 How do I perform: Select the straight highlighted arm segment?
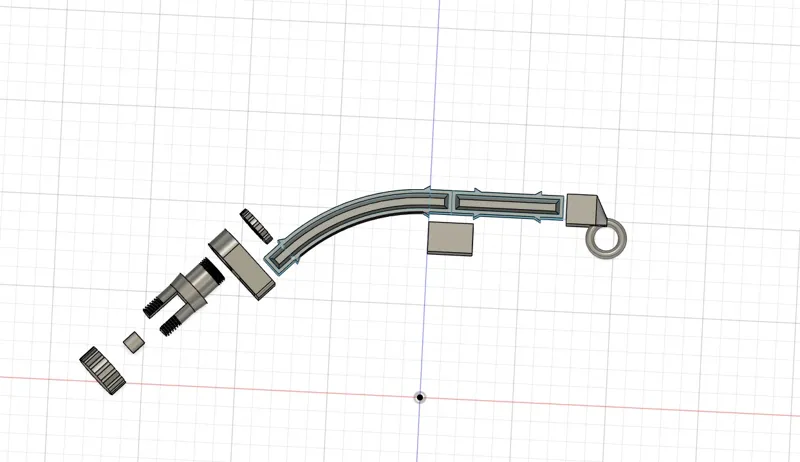click(x=509, y=206)
